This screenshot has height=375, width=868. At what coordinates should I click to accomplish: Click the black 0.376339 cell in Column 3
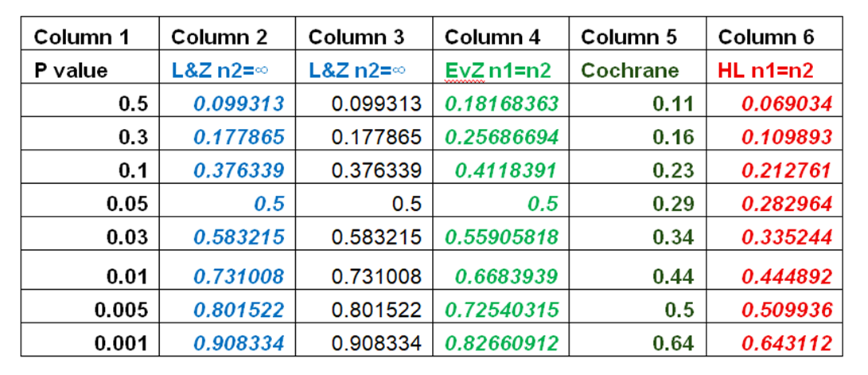pyautogui.click(x=376, y=170)
